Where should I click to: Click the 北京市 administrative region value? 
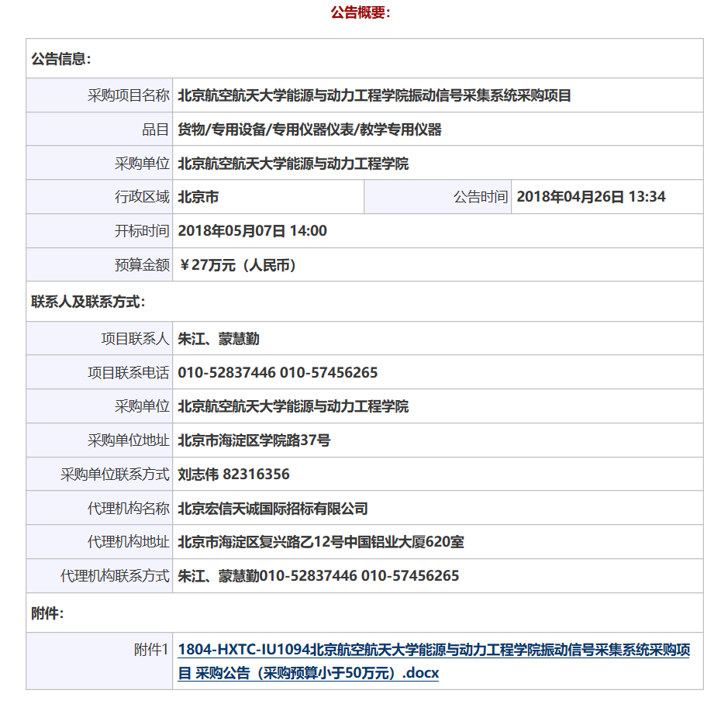point(198,197)
